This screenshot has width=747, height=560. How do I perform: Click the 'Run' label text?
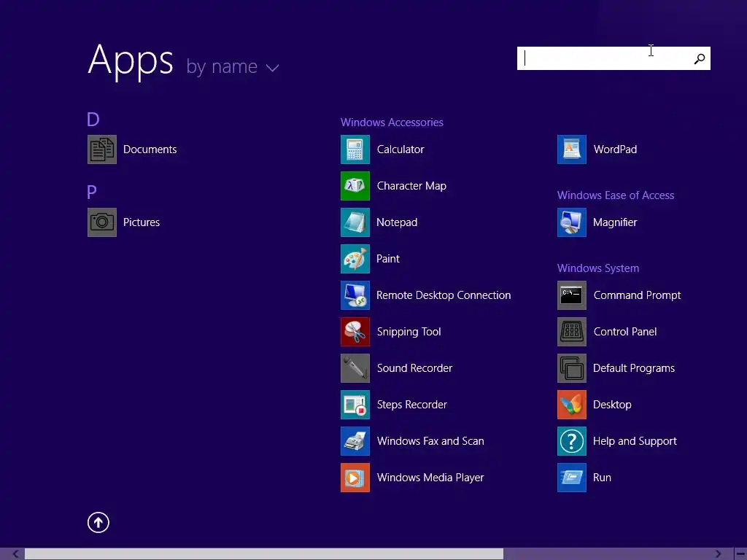point(602,478)
